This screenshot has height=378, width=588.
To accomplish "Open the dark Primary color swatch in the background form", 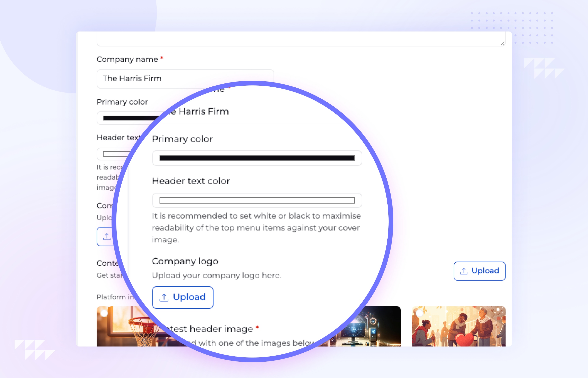I will click(x=131, y=118).
